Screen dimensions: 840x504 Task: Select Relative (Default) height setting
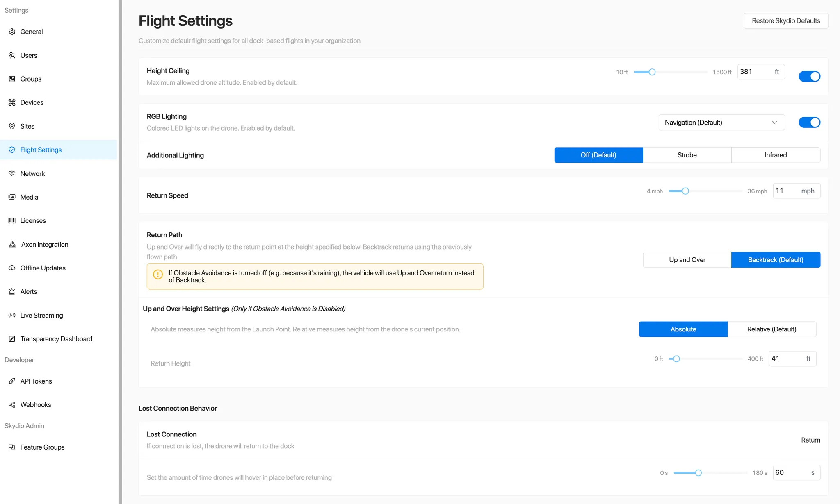[771, 329]
